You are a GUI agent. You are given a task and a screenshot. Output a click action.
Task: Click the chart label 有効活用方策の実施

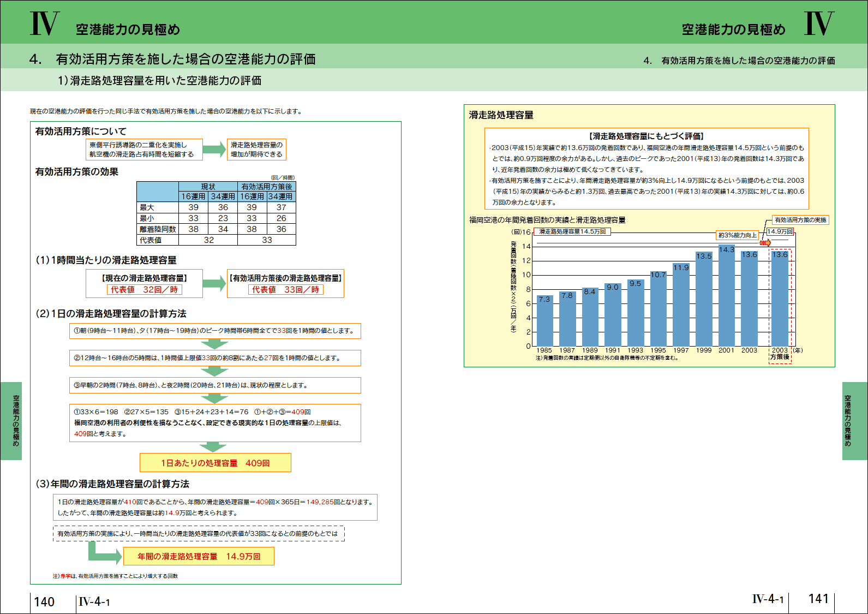pyautogui.click(x=800, y=220)
